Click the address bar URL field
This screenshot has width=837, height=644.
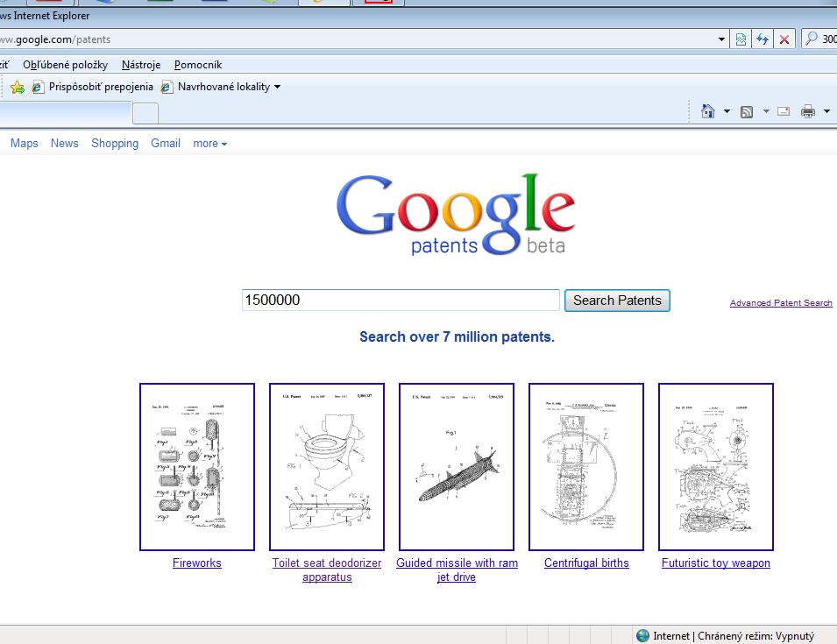click(x=358, y=39)
